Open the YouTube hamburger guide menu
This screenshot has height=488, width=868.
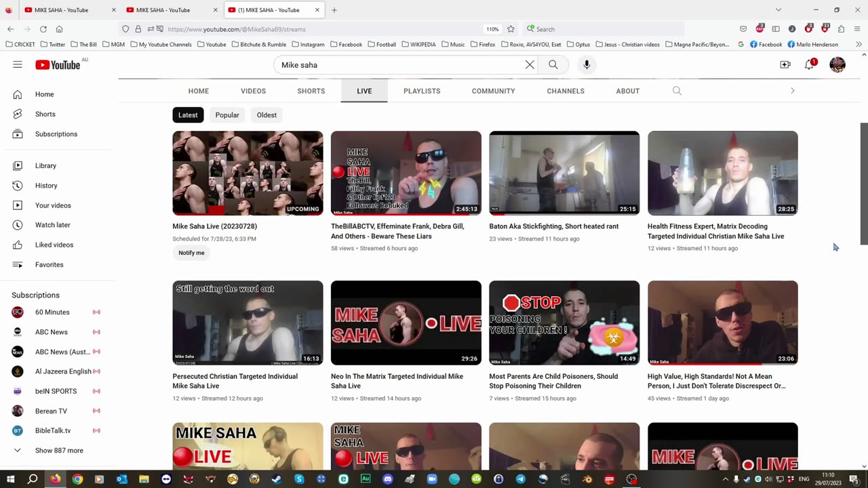(18, 64)
